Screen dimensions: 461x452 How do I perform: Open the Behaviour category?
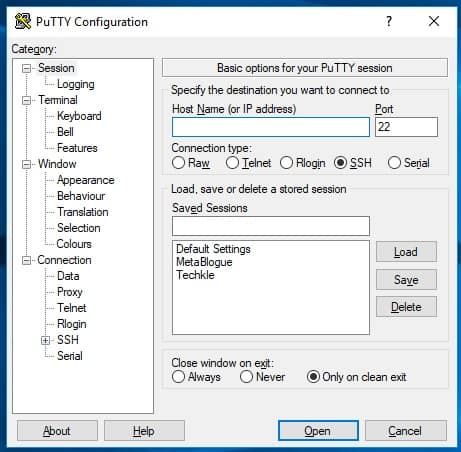81,196
